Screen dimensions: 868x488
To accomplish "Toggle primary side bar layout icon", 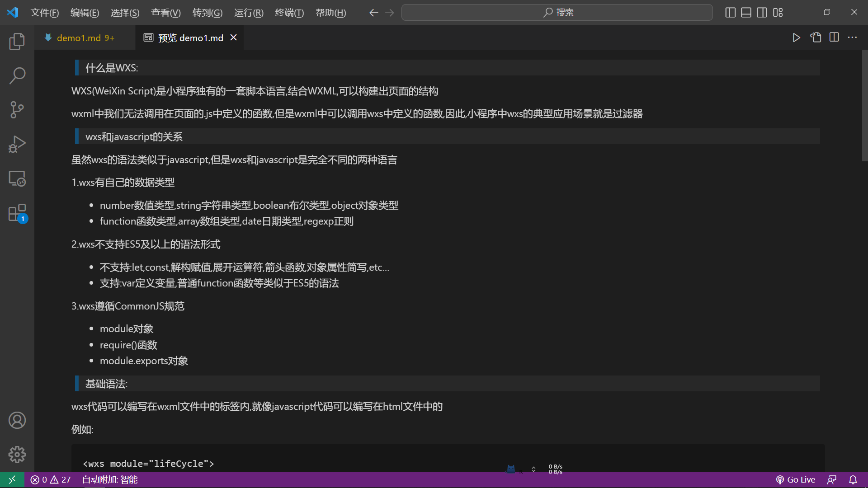I will [730, 13].
